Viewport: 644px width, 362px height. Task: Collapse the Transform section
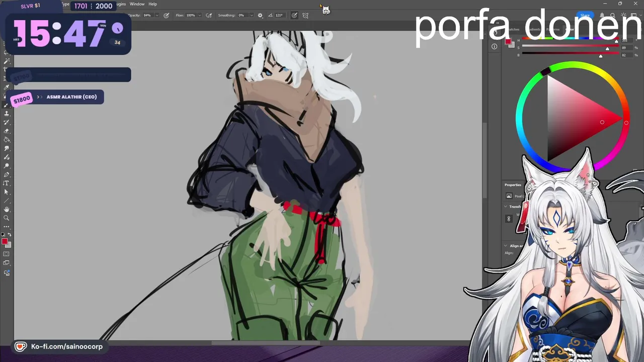coord(506,207)
